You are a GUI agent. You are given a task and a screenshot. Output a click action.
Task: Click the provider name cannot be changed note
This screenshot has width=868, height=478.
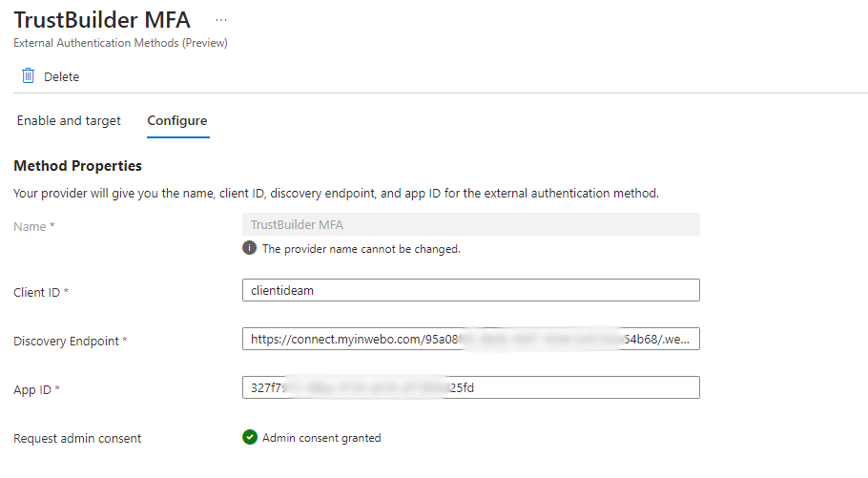[361, 249]
